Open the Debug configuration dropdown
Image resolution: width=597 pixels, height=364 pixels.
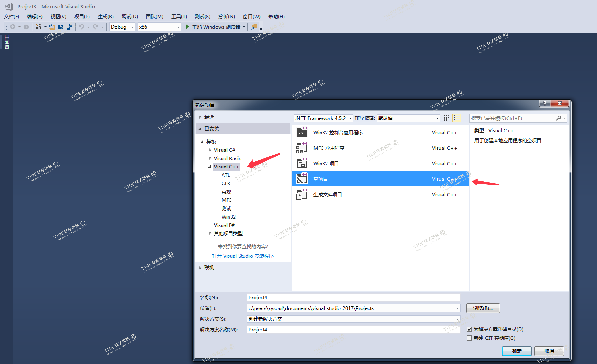(132, 27)
